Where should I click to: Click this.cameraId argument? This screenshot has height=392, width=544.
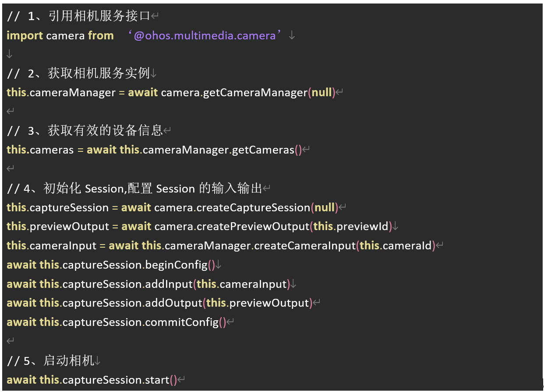[396, 246]
